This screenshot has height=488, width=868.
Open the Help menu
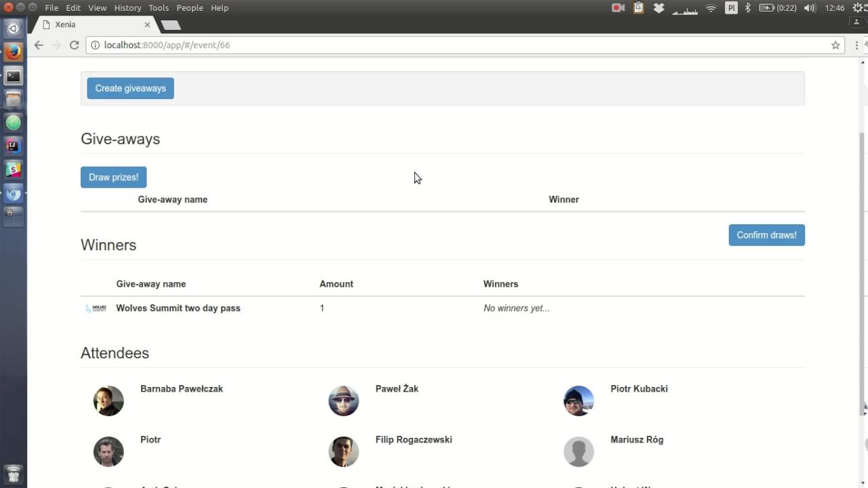220,8
